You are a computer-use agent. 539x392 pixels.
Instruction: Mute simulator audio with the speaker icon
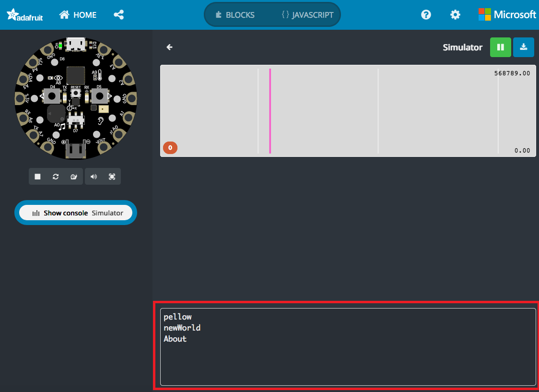tap(94, 177)
